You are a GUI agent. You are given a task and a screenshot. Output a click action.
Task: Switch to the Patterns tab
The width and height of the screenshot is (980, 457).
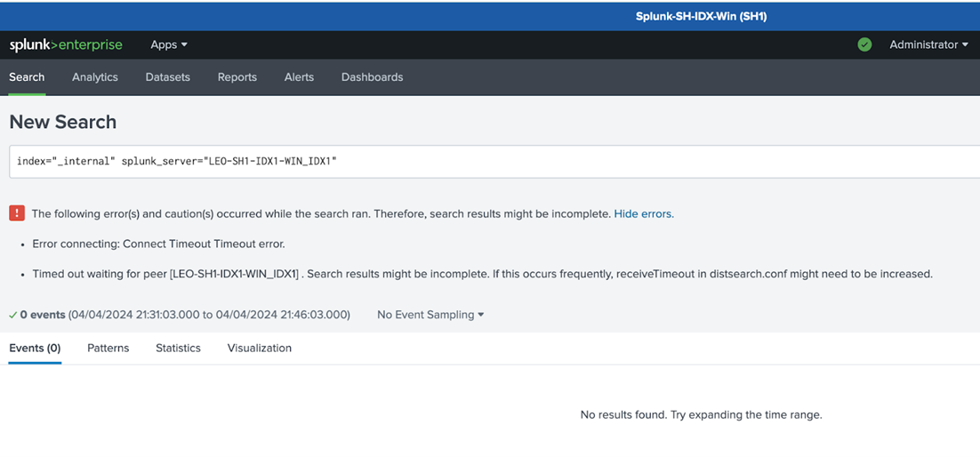pyautogui.click(x=108, y=349)
